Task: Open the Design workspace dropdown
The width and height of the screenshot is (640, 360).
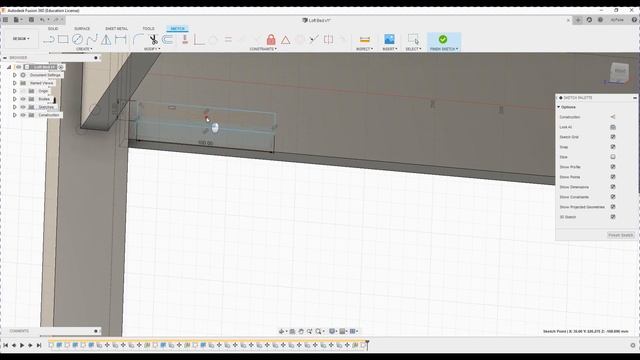Action: 21,39
